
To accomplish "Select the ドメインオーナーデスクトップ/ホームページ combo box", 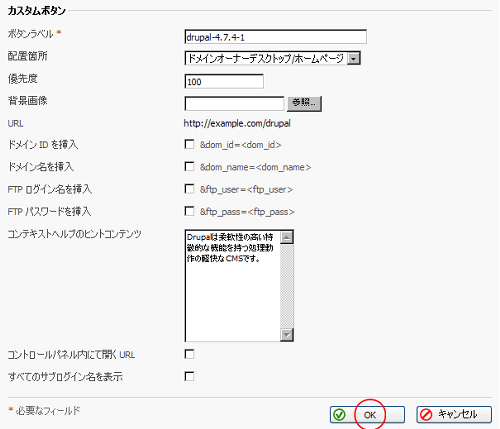I will coord(272,58).
